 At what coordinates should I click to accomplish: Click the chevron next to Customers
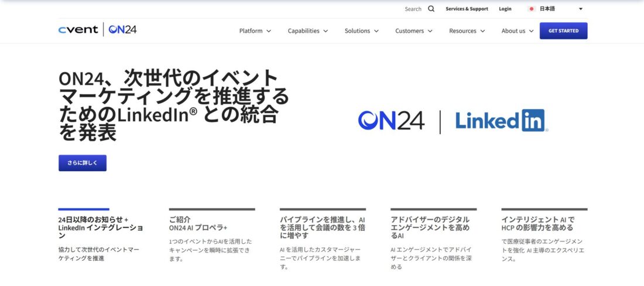[430, 31]
